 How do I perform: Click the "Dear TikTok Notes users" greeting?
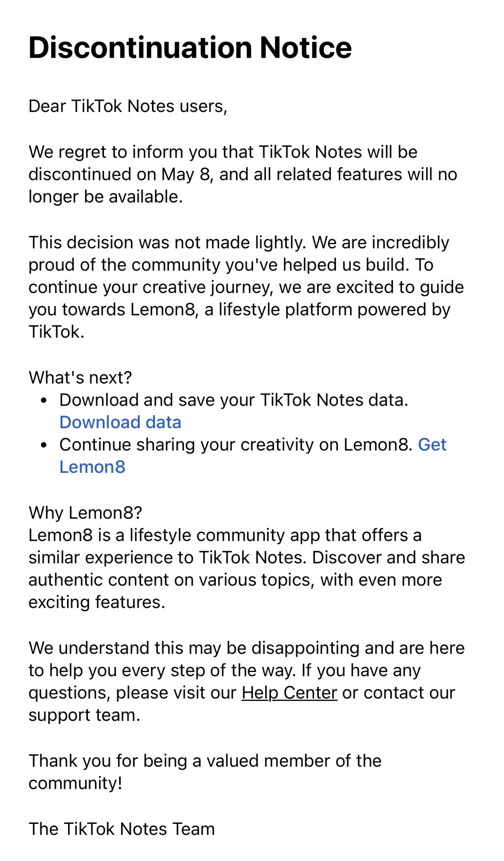click(128, 106)
